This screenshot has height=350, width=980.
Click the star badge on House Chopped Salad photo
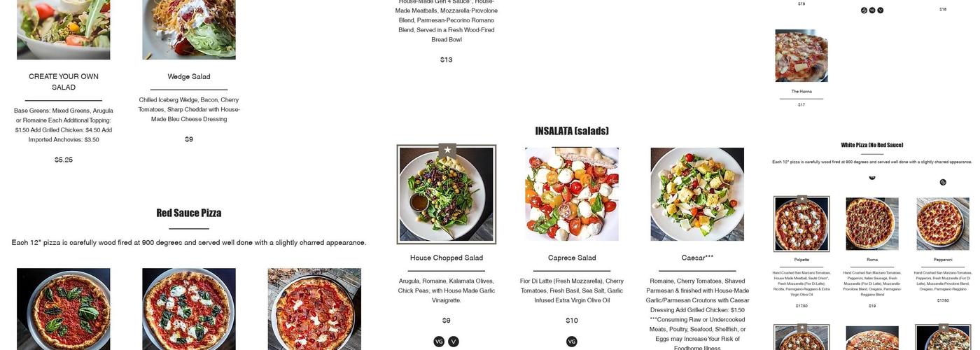point(447,150)
